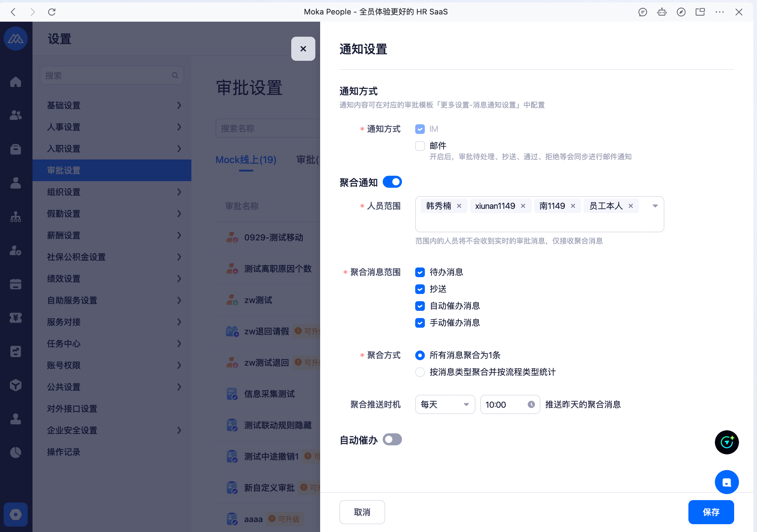Uncheck the 待办消息 checkbox

point(420,272)
